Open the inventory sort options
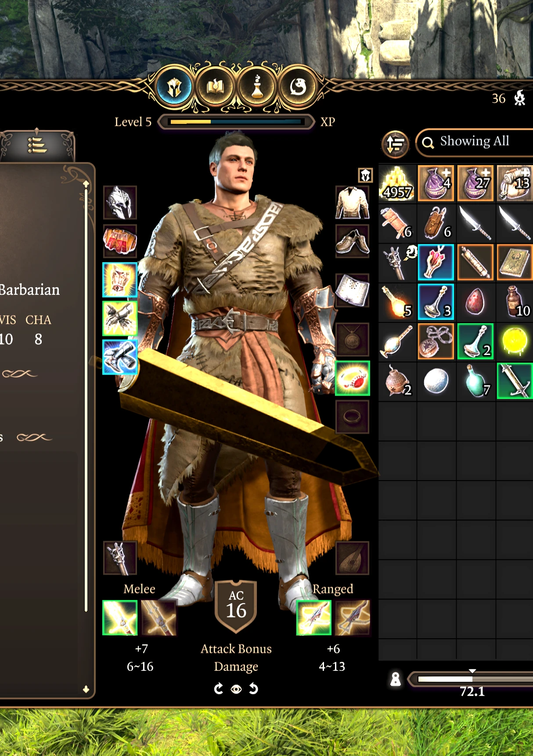This screenshot has width=533, height=756. (395, 144)
